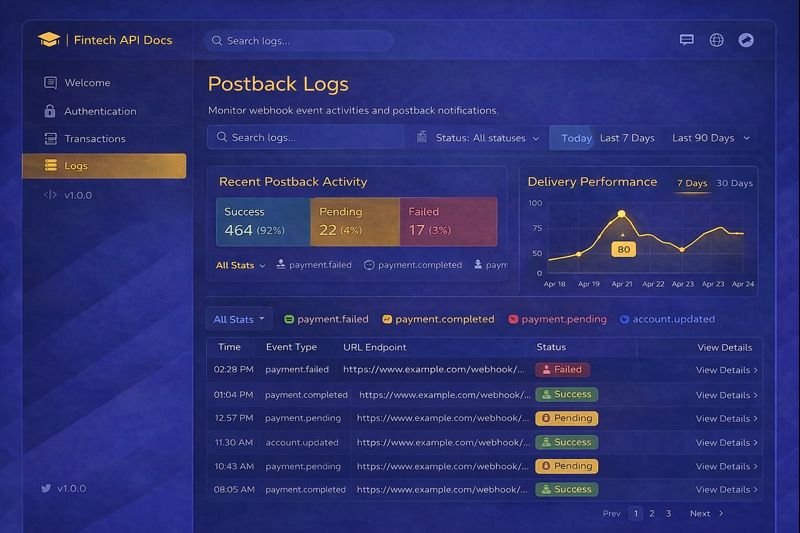Screen dimensions: 800x533
Task: Switch chart to 30 Days tab
Action: click(x=734, y=183)
